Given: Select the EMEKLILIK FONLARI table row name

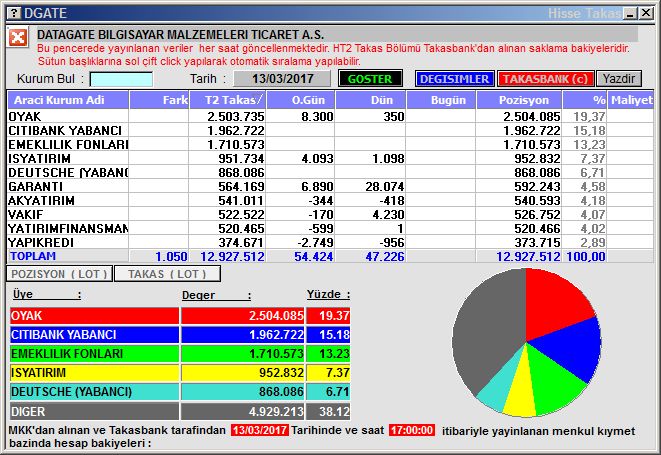Looking at the screenshot, I should coord(68,144).
